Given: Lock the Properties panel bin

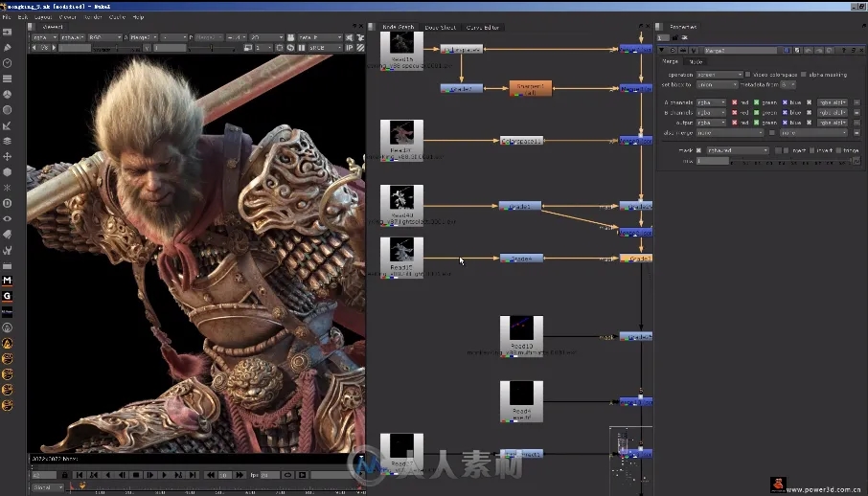Looking at the screenshot, I should (674, 37).
